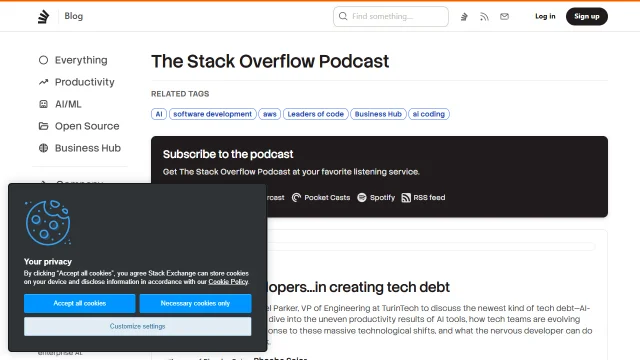640x360 pixels.
Task: Click the Spotify logo icon
Action: [362, 198]
